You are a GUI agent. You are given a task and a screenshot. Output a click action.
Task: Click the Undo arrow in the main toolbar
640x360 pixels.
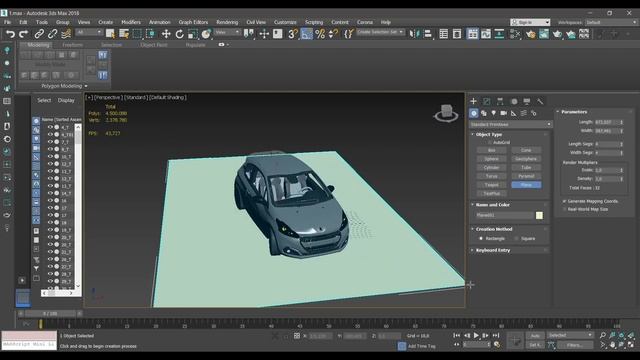click(x=10, y=34)
